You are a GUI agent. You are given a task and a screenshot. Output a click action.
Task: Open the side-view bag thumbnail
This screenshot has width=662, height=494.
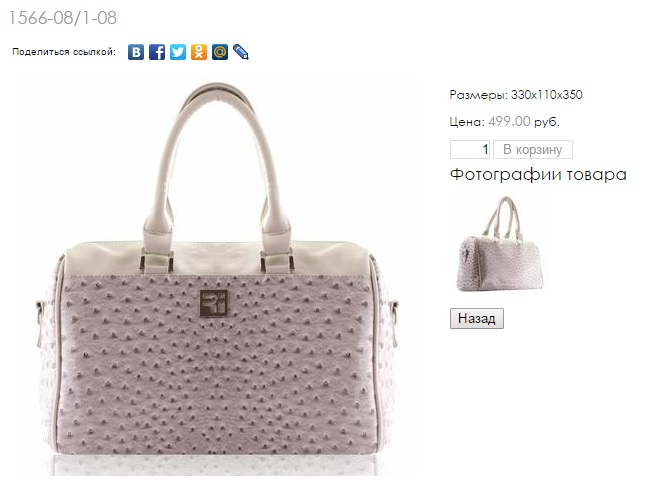[500, 244]
